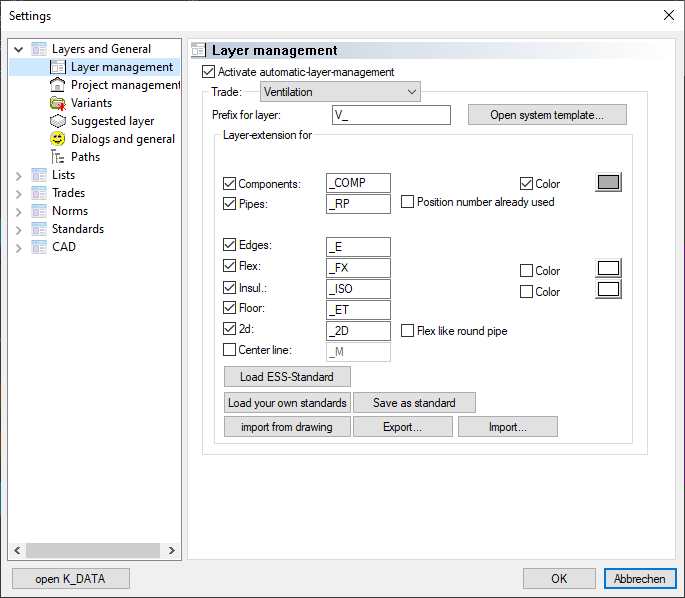Collapse the Layers and General node
This screenshot has height=598, width=685.
click(18, 49)
